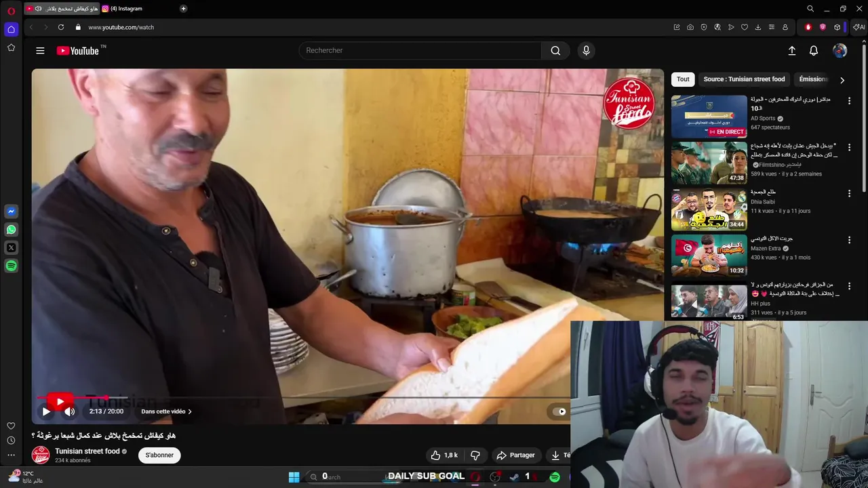
Task: Click the Partager share button
Action: [515, 455]
